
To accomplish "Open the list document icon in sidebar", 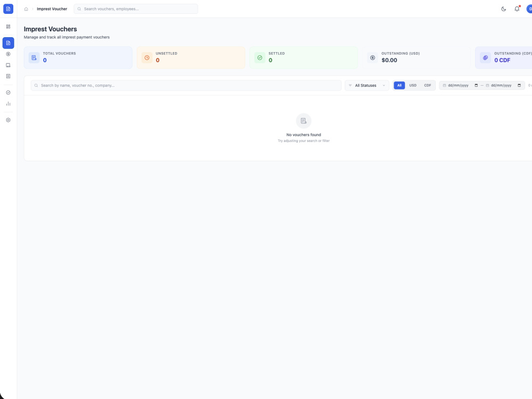I will point(8,76).
